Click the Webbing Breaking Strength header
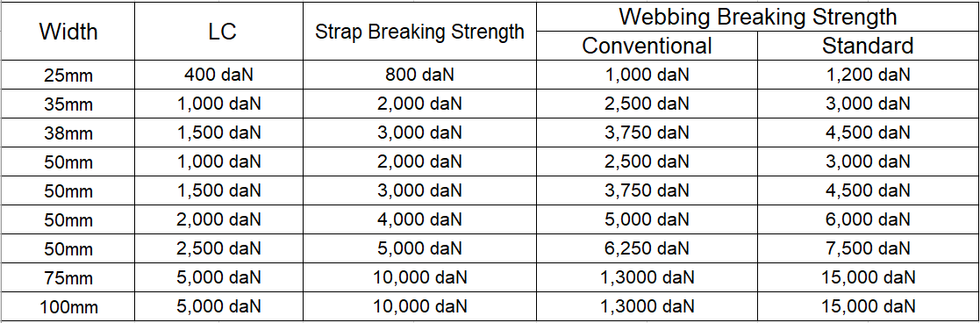The image size is (980, 323). click(757, 17)
